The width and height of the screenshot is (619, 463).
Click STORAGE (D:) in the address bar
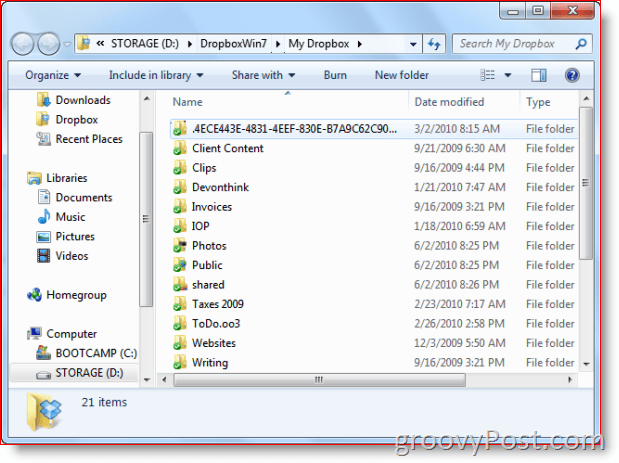(144, 43)
